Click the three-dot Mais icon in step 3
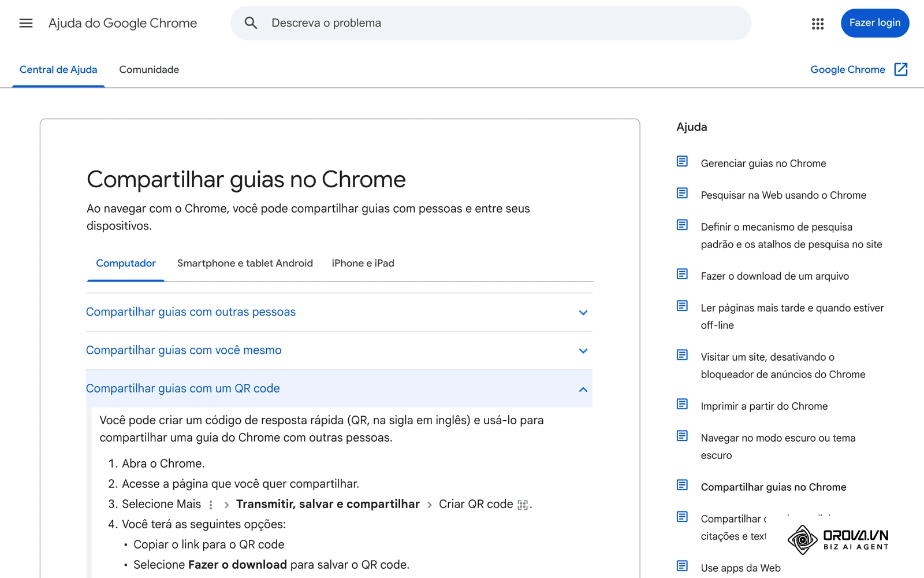This screenshot has width=924, height=578. click(211, 505)
